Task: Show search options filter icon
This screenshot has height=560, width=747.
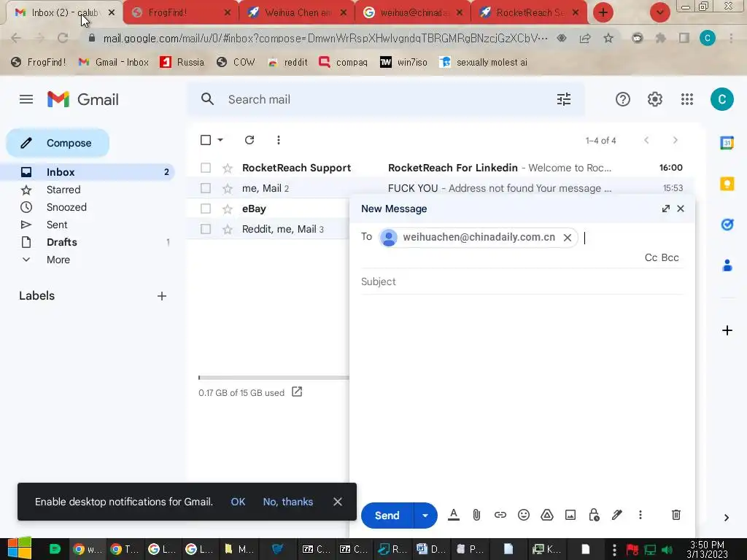Action: (564, 99)
